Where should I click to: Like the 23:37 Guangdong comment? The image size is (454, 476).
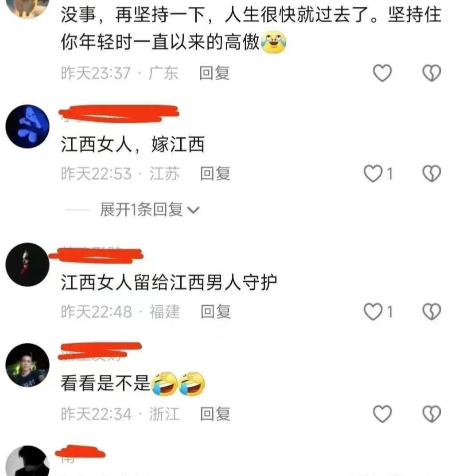pyautogui.click(x=382, y=73)
